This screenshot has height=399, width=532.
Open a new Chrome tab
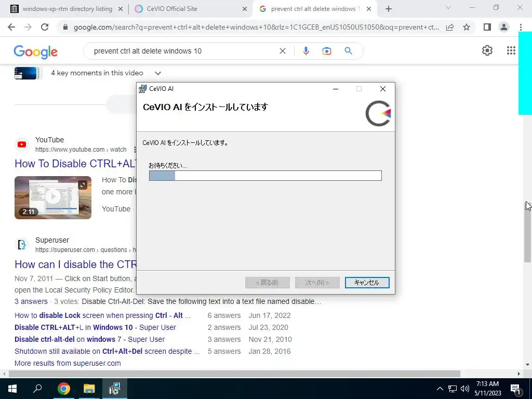(x=389, y=9)
